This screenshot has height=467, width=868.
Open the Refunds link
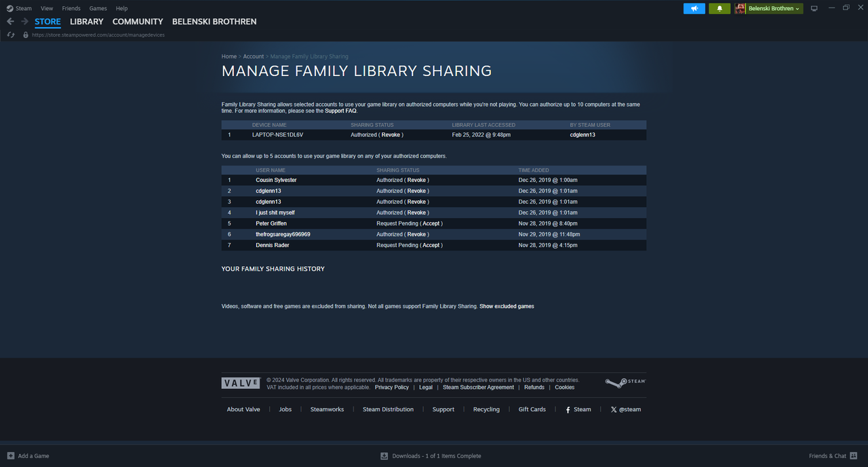tap(534, 388)
